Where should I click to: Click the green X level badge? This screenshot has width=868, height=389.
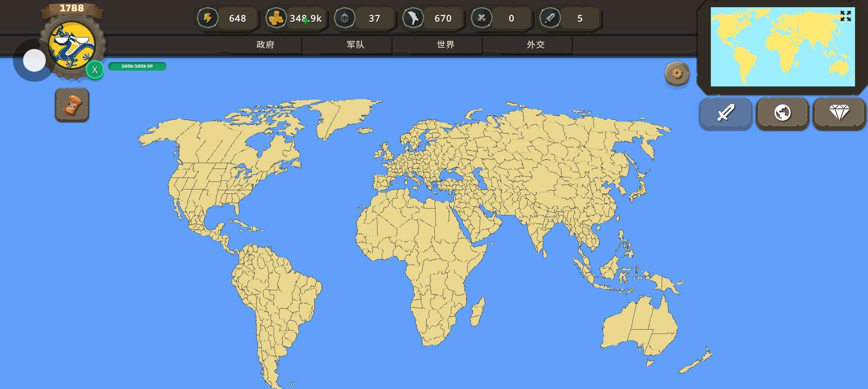tap(95, 70)
